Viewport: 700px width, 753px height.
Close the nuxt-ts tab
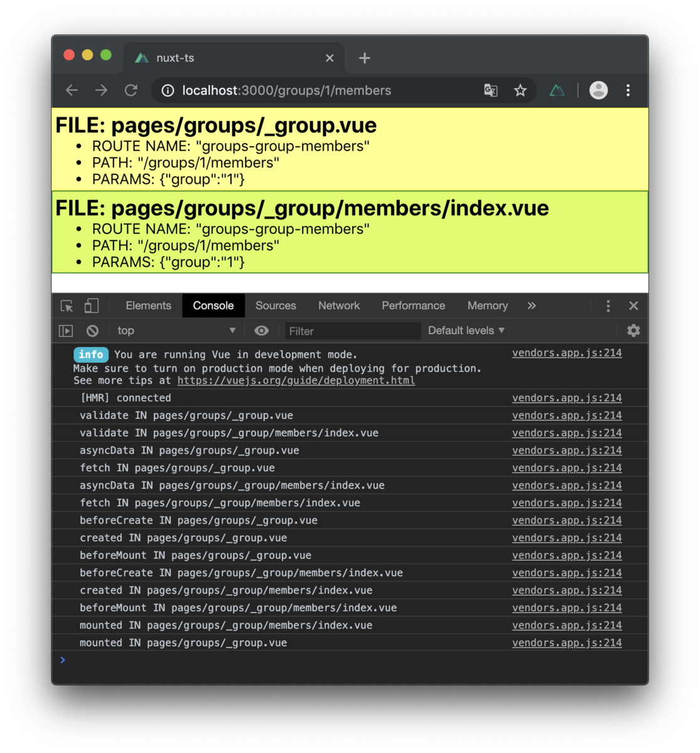click(330, 58)
